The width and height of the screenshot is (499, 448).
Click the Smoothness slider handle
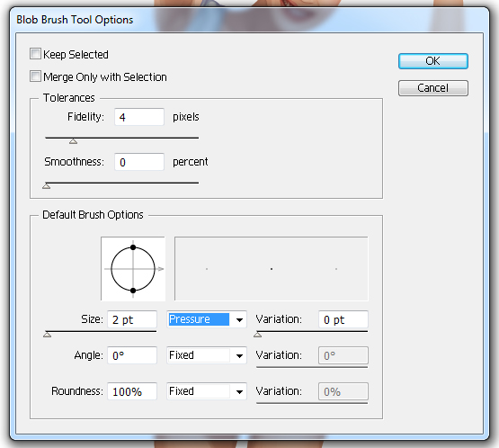pos(47,186)
